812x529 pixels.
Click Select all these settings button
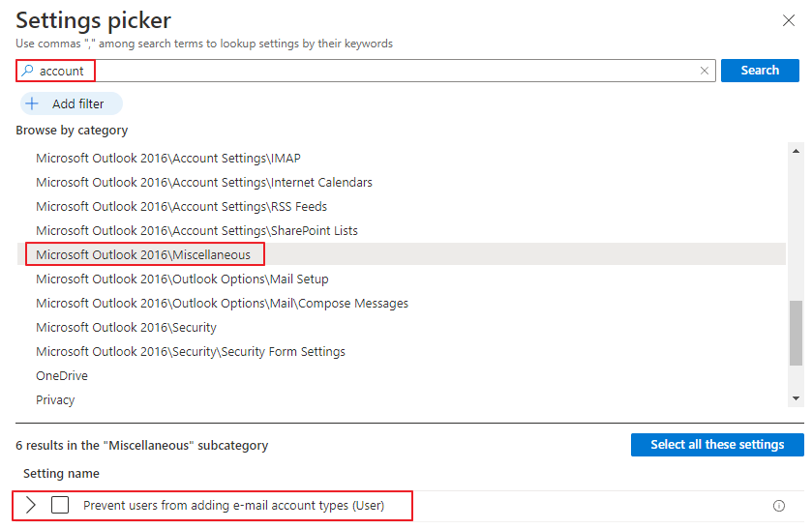pyautogui.click(x=717, y=445)
